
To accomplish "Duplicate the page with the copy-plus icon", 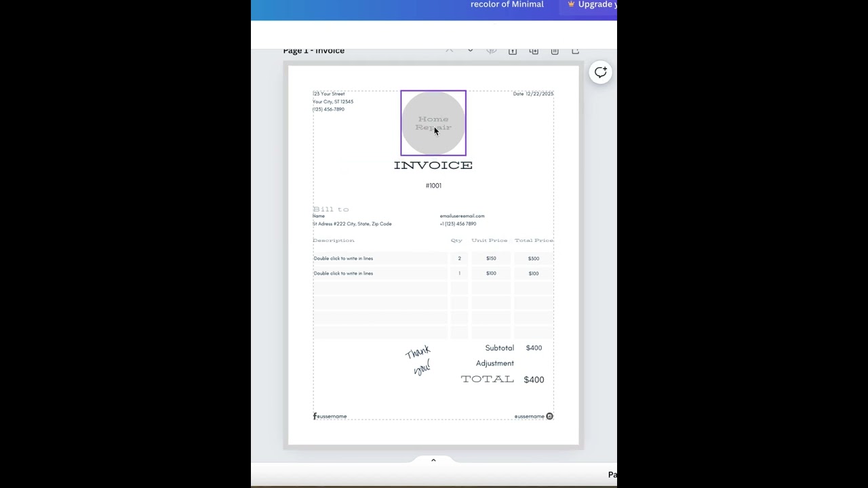I will click(x=534, y=51).
